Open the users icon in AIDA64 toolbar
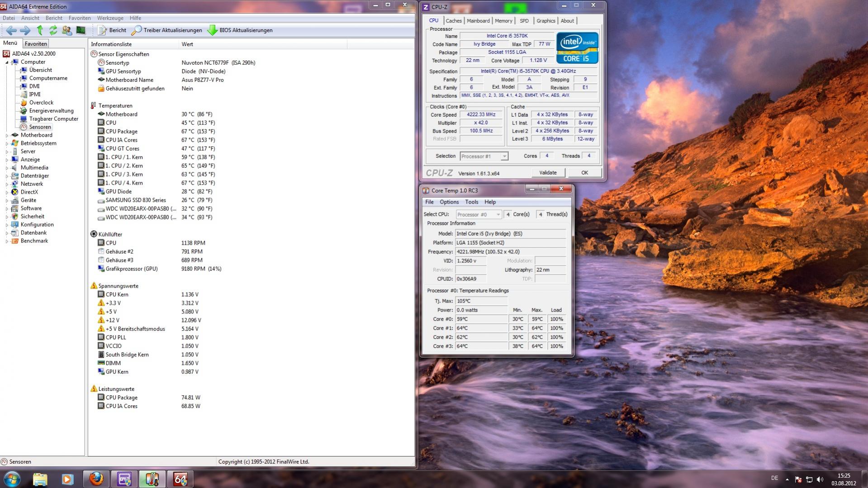The height and width of the screenshot is (488, 868). (x=67, y=30)
